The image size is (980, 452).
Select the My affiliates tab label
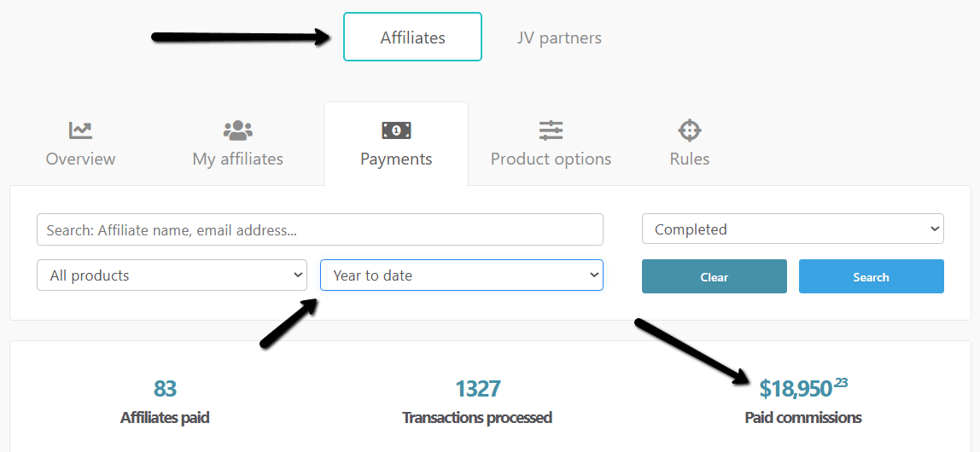point(237,159)
